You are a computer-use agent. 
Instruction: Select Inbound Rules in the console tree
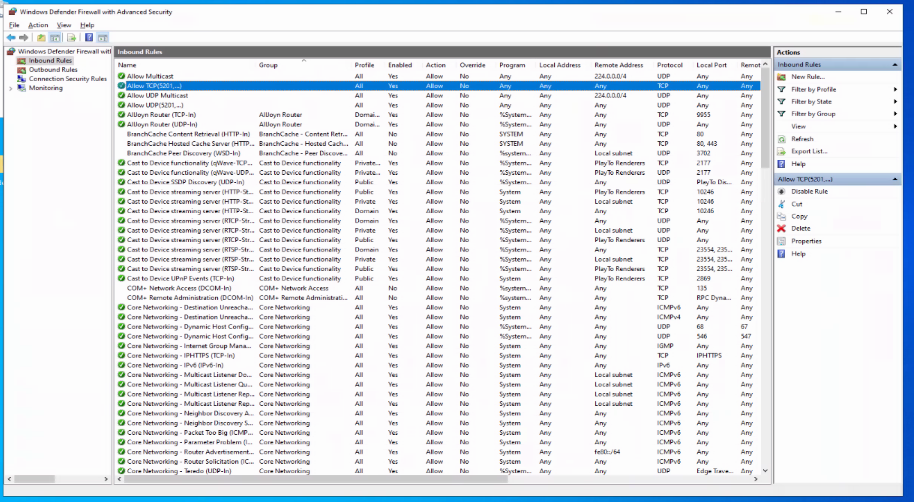tap(50, 61)
